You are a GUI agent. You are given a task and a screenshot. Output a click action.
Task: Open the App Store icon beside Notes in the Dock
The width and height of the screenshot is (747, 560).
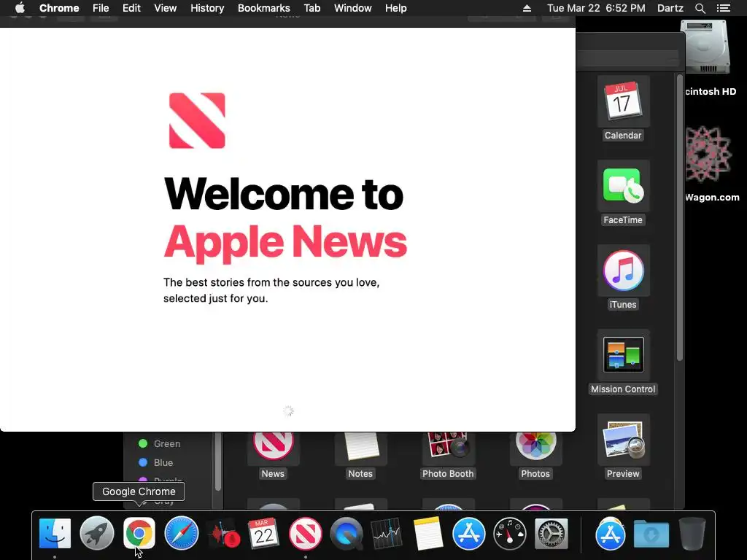coord(468,533)
